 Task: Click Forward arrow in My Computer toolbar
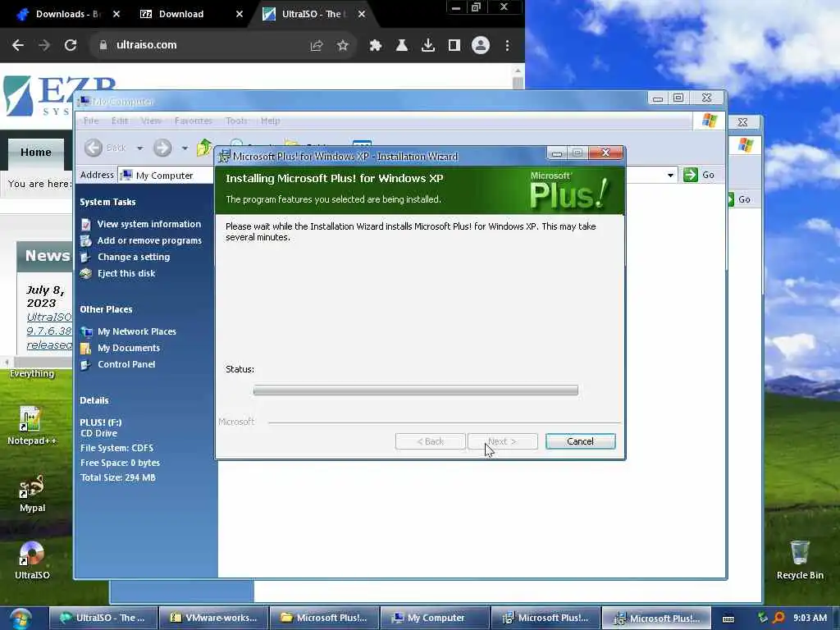click(x=162, y=148)
